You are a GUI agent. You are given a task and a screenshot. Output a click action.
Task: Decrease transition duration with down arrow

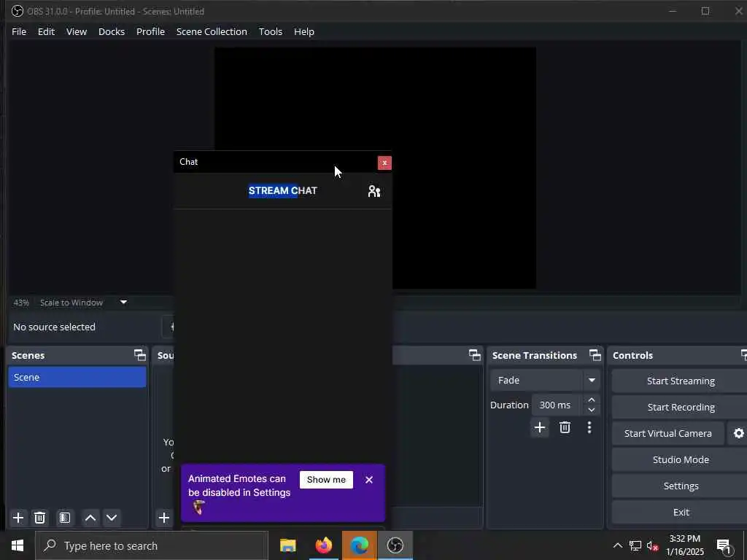pyautogui.click(x=591, y=410)
